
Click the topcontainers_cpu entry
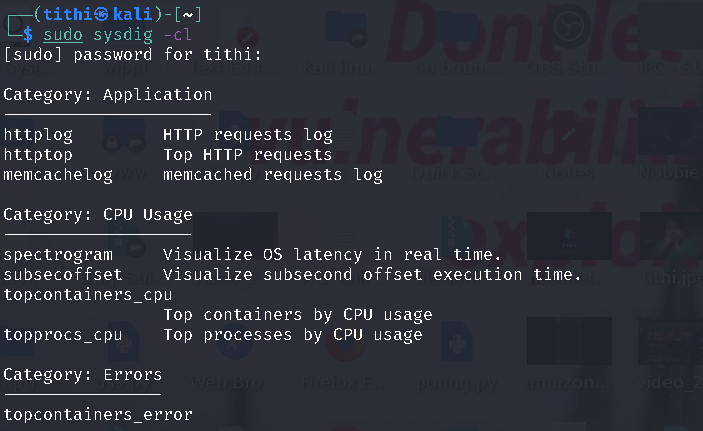point(88,295)
